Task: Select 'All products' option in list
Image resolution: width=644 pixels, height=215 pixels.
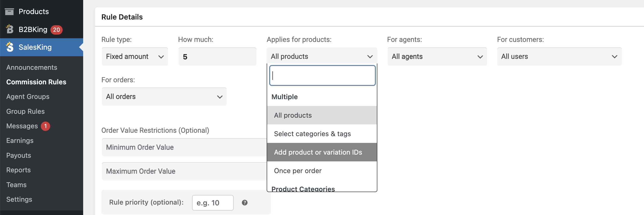Action: [322, 115]
